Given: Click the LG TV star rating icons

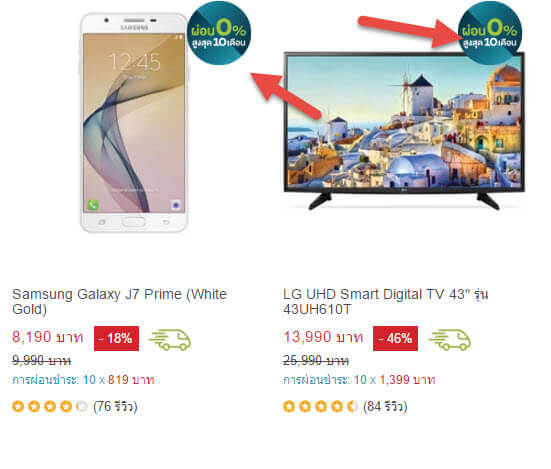Looking at the screenshot, I should pos(321,406).
